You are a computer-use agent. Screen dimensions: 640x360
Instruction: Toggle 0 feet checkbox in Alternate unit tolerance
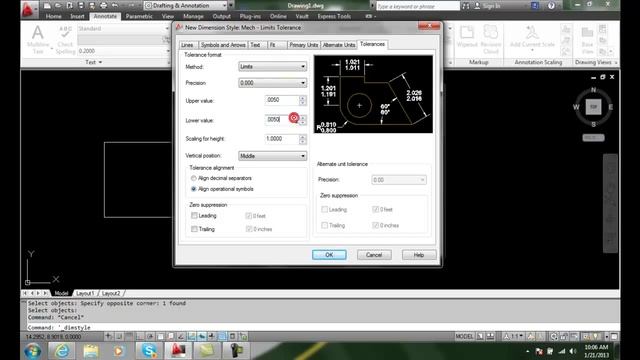click(376, 209)
